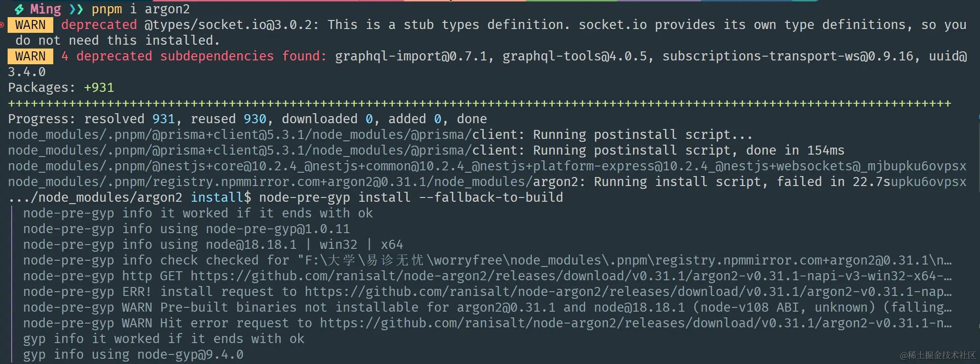Click the lightning bolt prompt icon
This screenshot has height=364, width=980.
[x=19, y=9]
